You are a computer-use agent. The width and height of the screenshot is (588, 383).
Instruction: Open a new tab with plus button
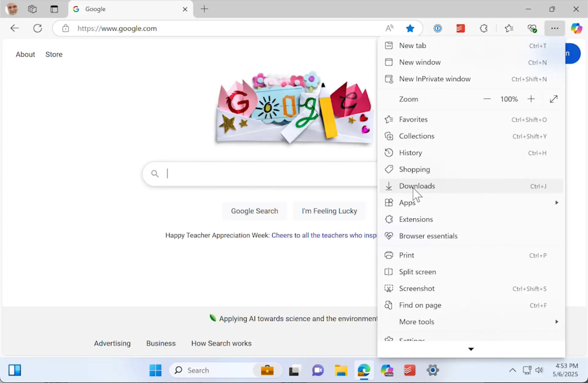(204, 9)
